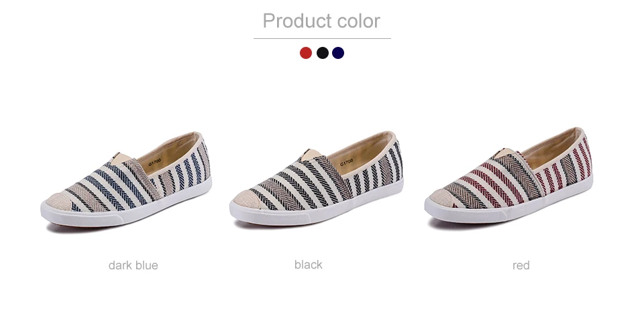Click the gray line under Product color
The width and height of the screenshot is (644, 335).
[322, 39]
